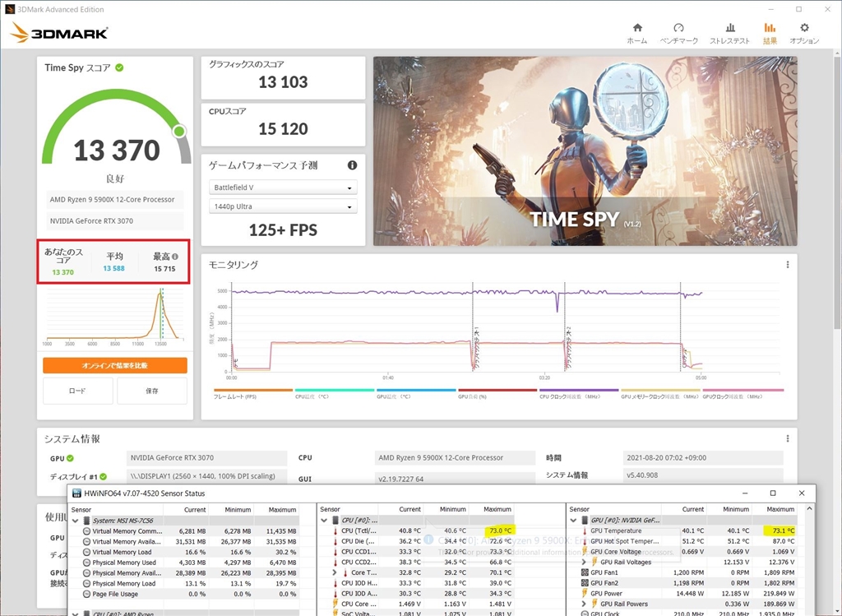Click オンラインで結果を比較 orange button
The width and height of the screenshot is (842, 616).
point(115,365)
